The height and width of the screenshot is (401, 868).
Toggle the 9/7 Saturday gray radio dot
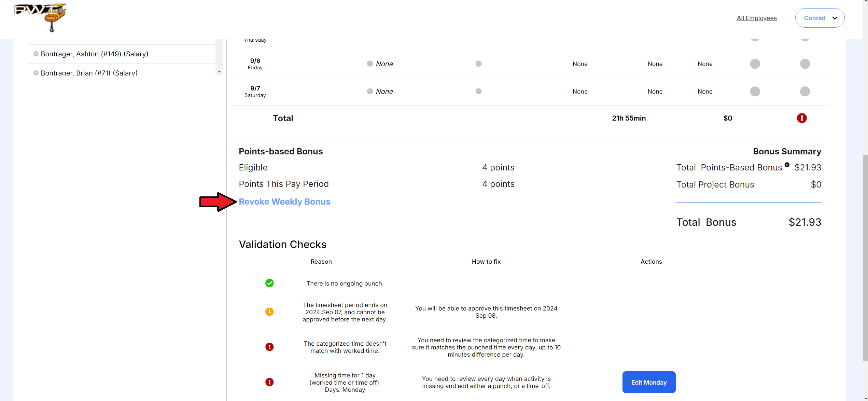click(x=370, y=91)
